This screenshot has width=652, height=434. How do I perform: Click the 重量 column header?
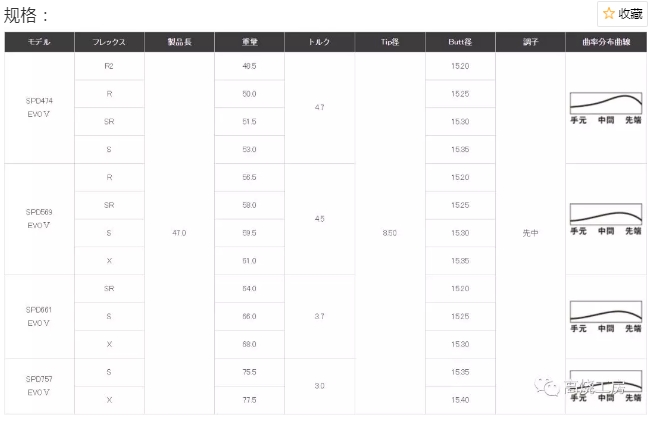pos(249,43)
